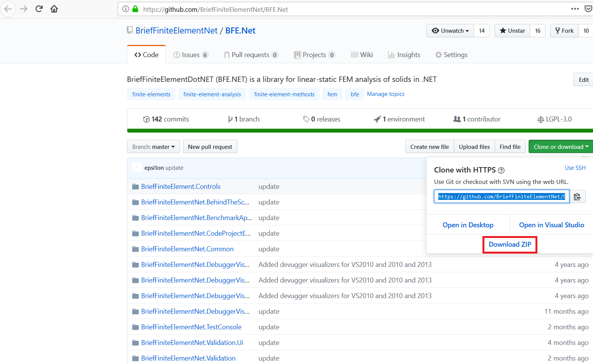Switch to the Issues tab
Image resolution: width=593 pixels, height=364 pixels.
(191, 55)
